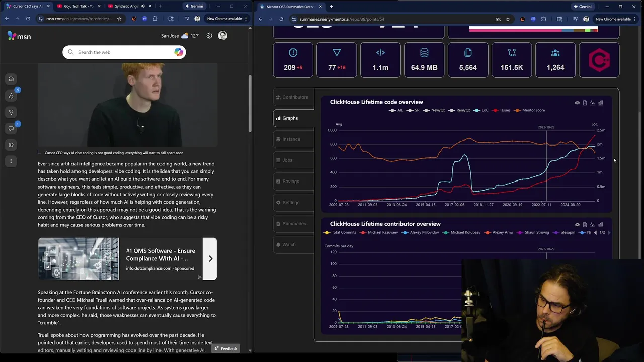Bookmark the MSN page with star icon
This screenshot has height=362, width=644.
[119, 19]
